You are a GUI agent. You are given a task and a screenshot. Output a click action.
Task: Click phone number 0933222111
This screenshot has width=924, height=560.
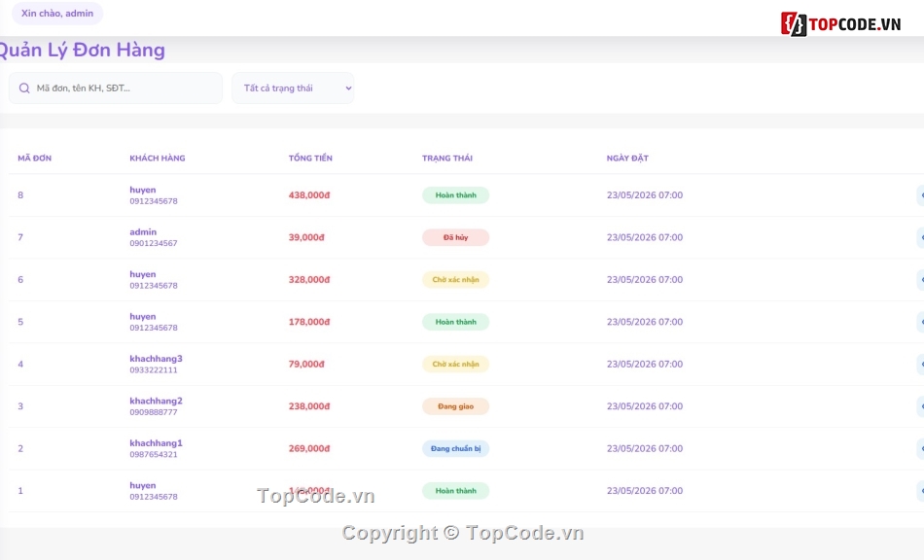[x=154, y=369]
